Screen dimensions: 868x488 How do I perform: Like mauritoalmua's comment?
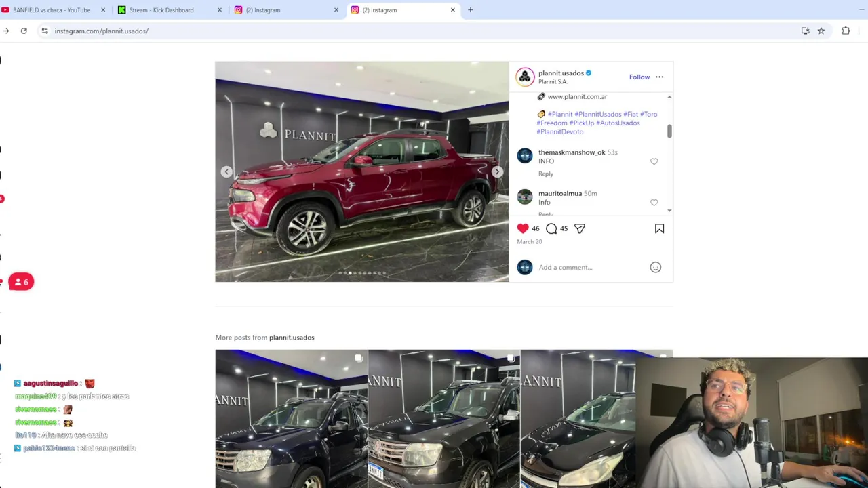click(654, 203)
